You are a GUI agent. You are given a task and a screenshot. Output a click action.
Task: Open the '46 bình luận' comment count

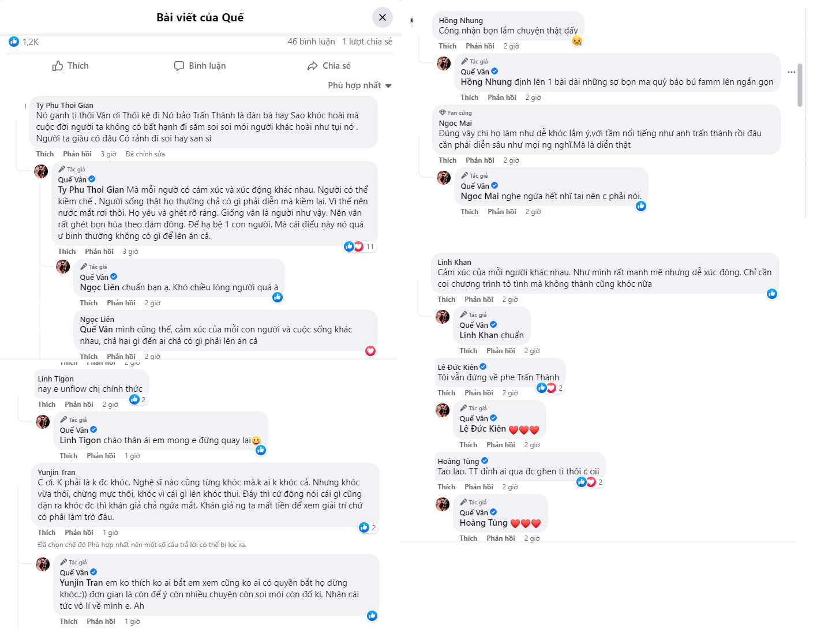311,42
